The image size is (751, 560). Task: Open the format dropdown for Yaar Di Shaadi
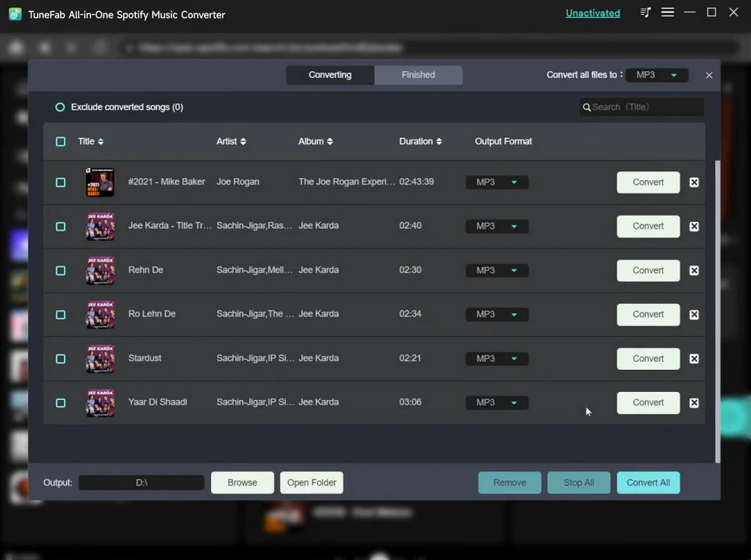(x=496, y=402)
